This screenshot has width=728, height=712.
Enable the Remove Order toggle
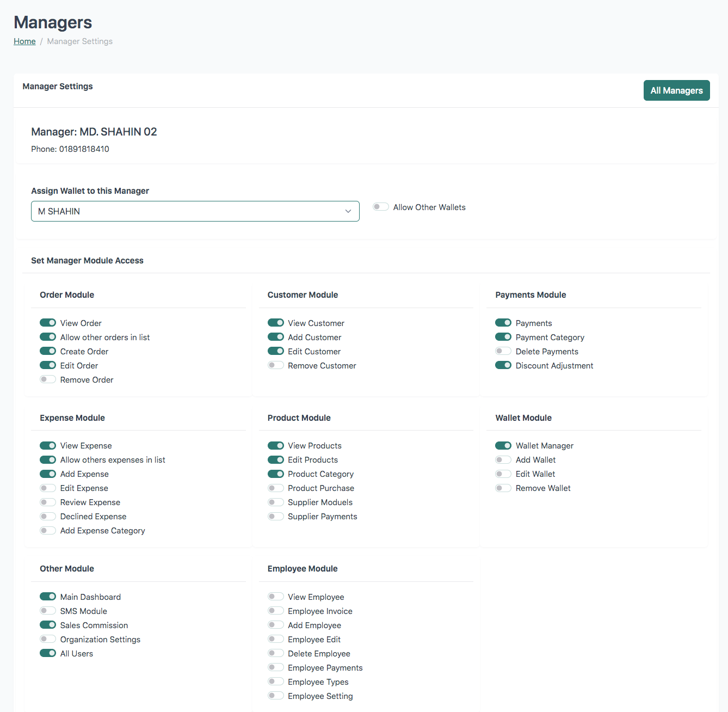pos(48,379)
